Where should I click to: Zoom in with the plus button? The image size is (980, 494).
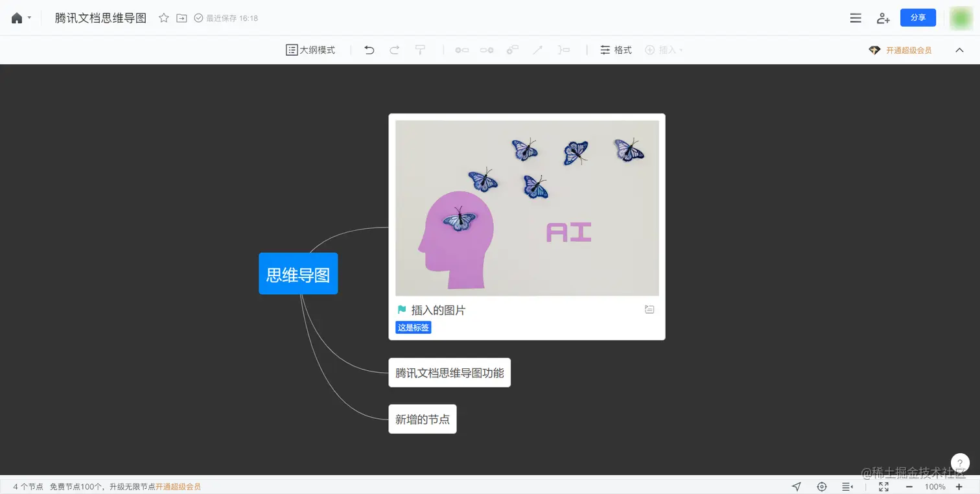tap(959, 487)
